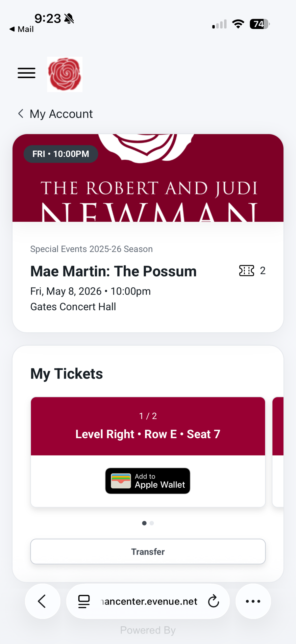Open the browser three-dots menu

coord(253,601)
